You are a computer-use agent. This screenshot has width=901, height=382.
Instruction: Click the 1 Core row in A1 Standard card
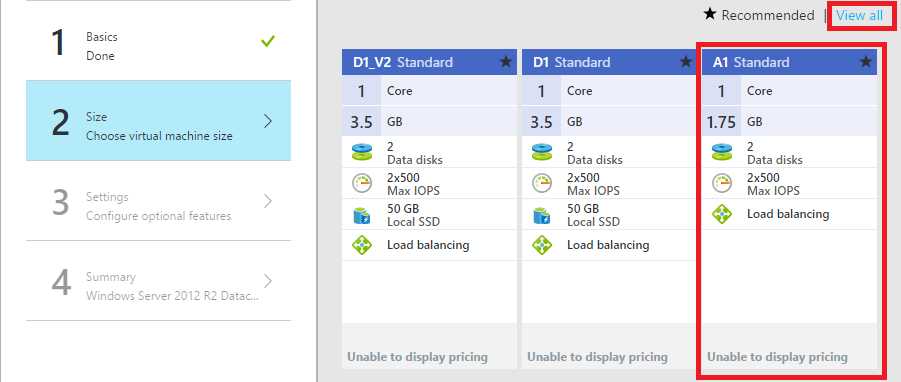tap(790, 91)
